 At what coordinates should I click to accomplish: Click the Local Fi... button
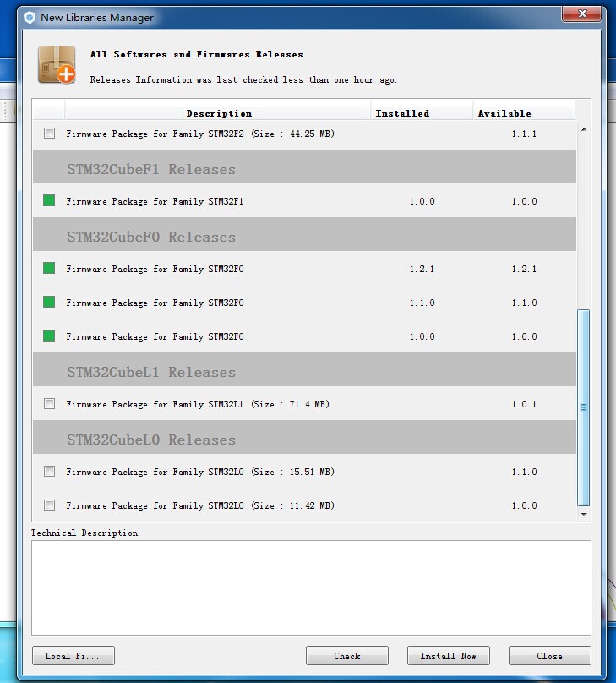coord(74,656)
